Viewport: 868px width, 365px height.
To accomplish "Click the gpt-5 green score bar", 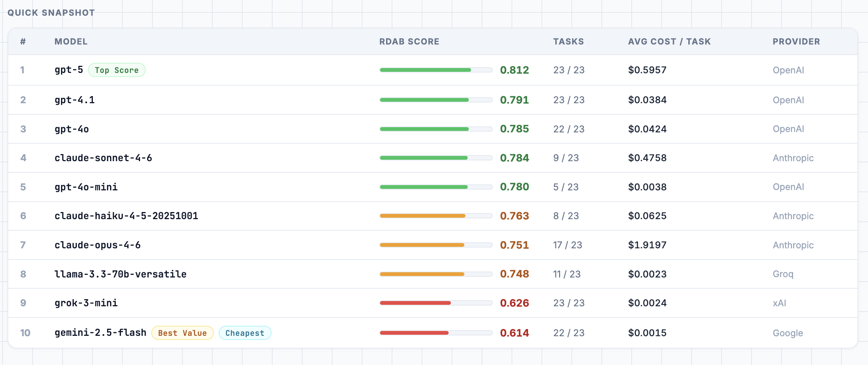I will [x=425, y=70].
